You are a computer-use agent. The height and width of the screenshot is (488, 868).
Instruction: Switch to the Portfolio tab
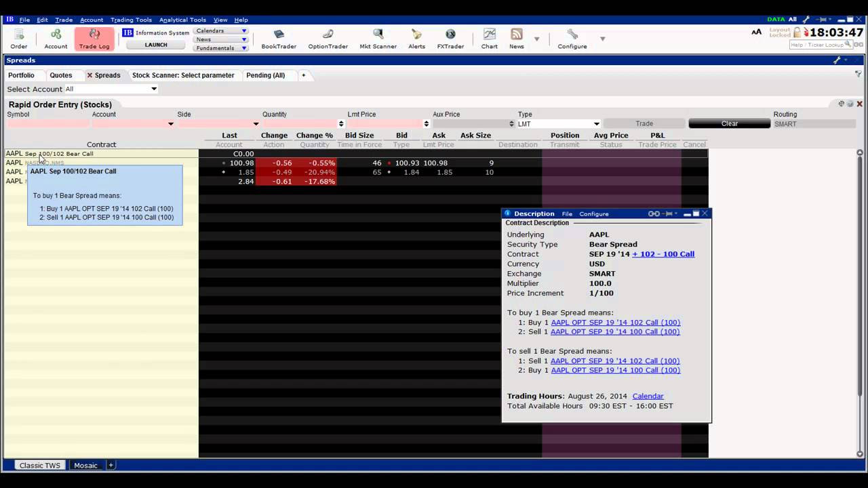21,75
